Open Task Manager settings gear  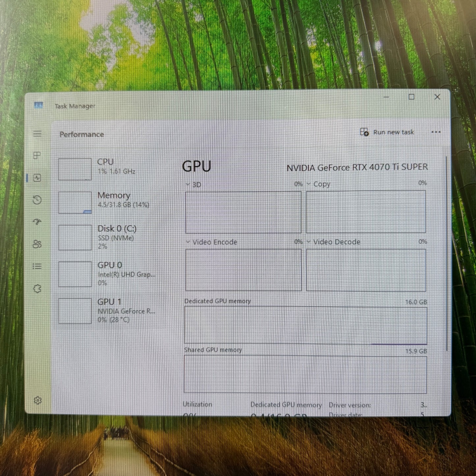coord(38,400)
